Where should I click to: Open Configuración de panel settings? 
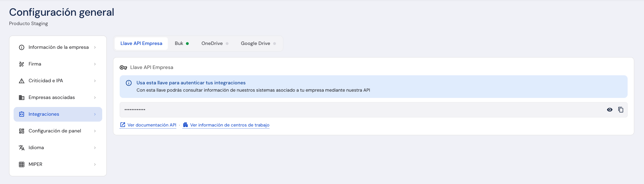coord(58,131)
